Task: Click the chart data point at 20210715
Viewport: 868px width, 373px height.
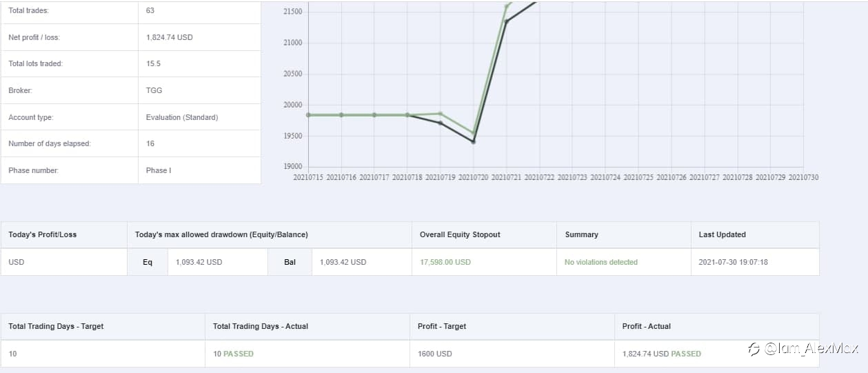Action: [x=308, y=115]
